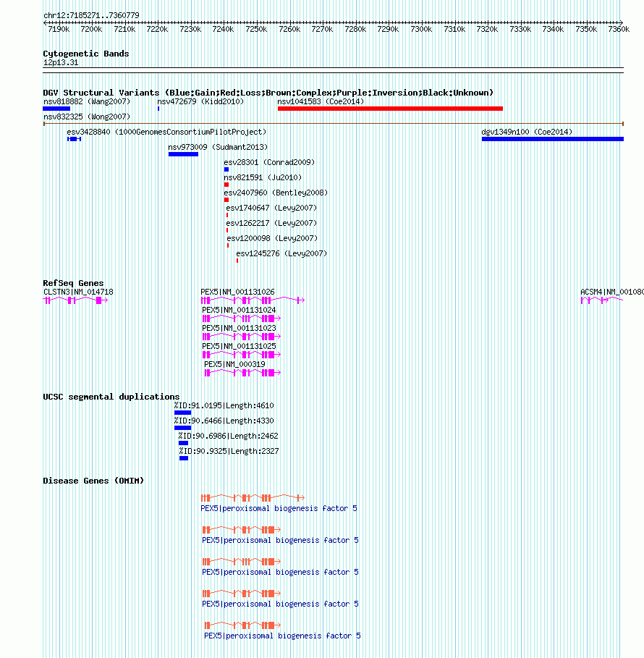Screen dimensions: 644x658
Task: Select the blue nsv818882 gain bar
Action: [x=56, y=109]
